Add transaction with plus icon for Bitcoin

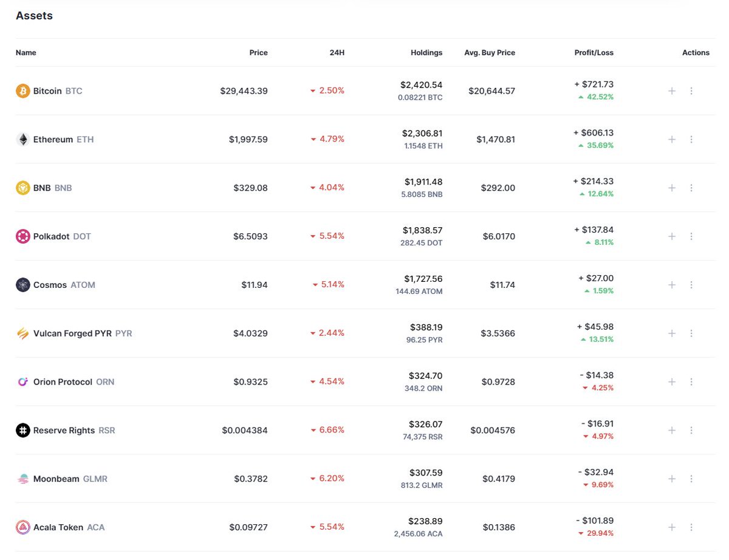coord(672,91)
